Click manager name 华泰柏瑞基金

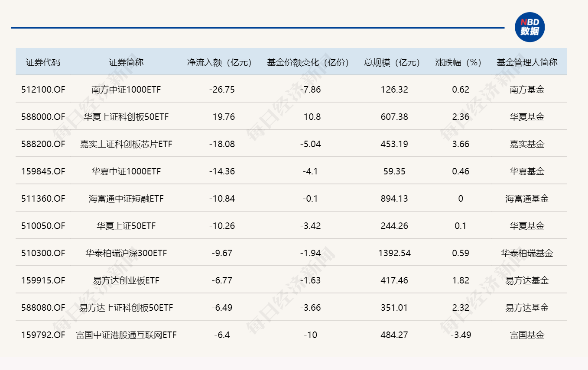[x=527, y=253]
